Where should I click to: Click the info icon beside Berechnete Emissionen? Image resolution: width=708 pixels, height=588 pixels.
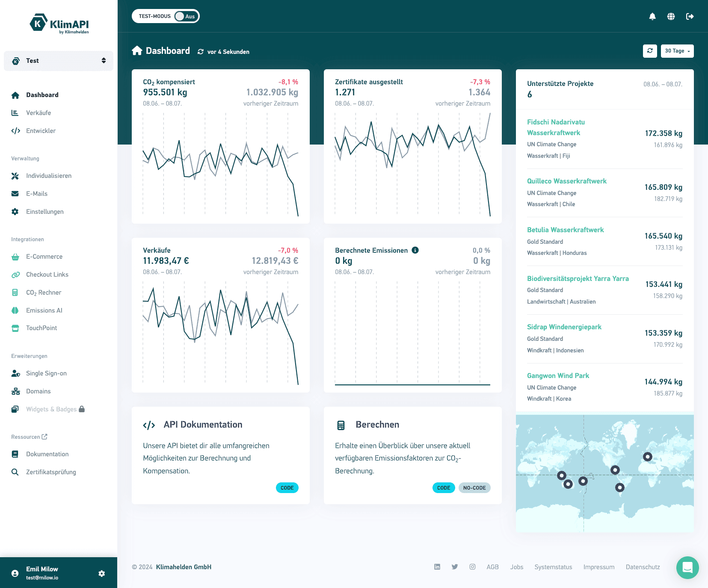415,250
